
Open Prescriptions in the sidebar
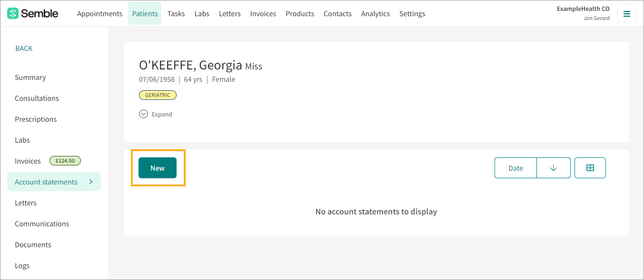tap(36, 119)
